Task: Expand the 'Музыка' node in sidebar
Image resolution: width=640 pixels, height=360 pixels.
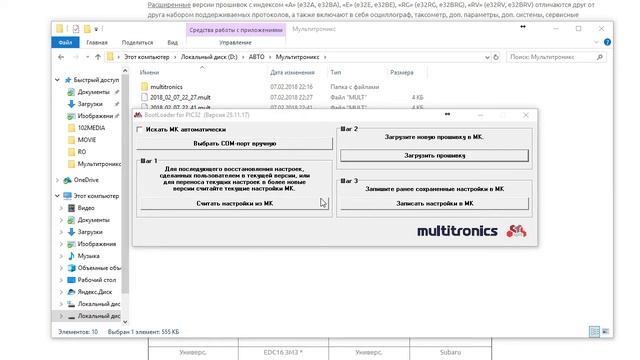Action: [x=61, y=256]
